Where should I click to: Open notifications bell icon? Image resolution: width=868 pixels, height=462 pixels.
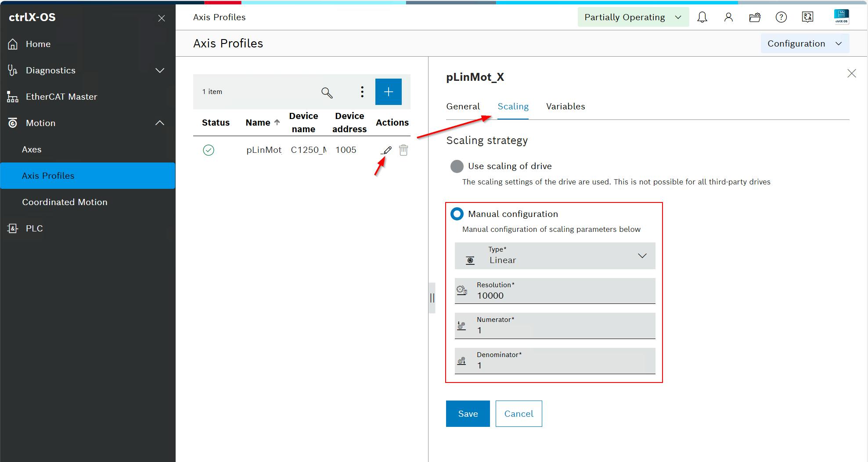702,17
